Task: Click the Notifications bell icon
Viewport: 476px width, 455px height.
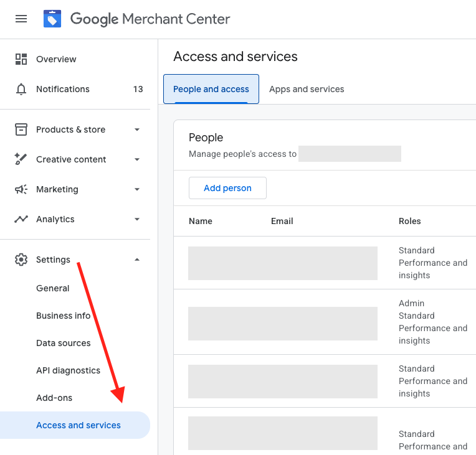Action: point(21,89)
